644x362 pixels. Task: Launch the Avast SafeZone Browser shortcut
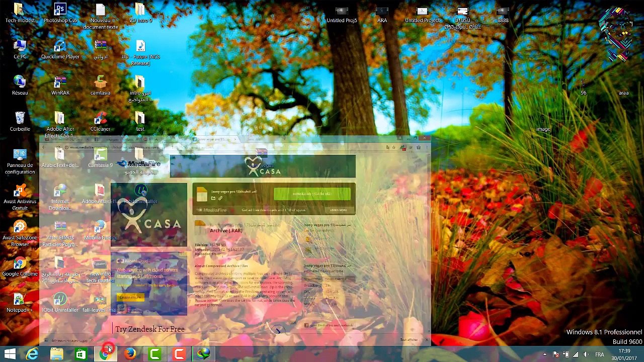click(20, 234)
